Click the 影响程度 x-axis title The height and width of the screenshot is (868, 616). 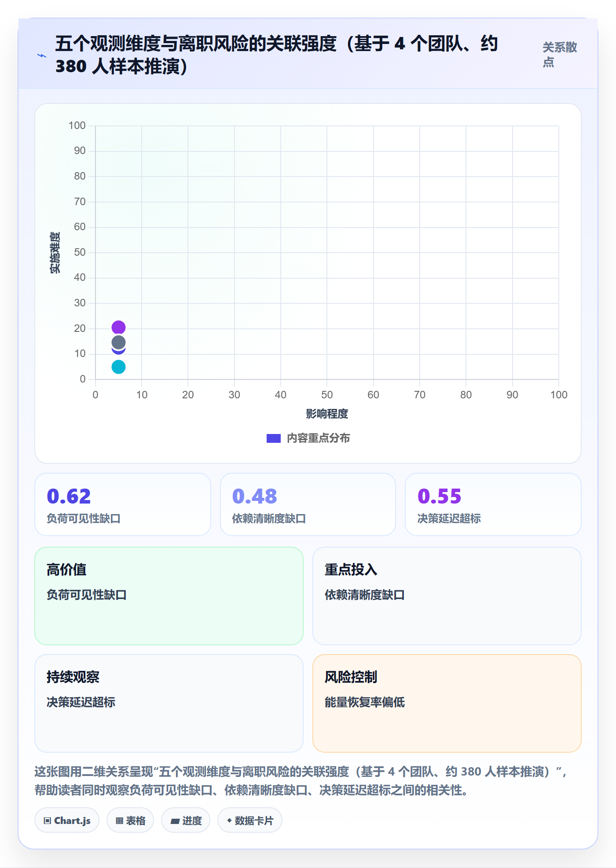327,414
